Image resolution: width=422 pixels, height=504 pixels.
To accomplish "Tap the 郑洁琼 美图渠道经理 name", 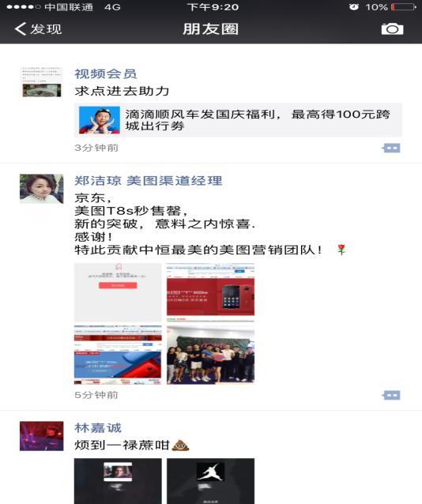I will [149, 181].
